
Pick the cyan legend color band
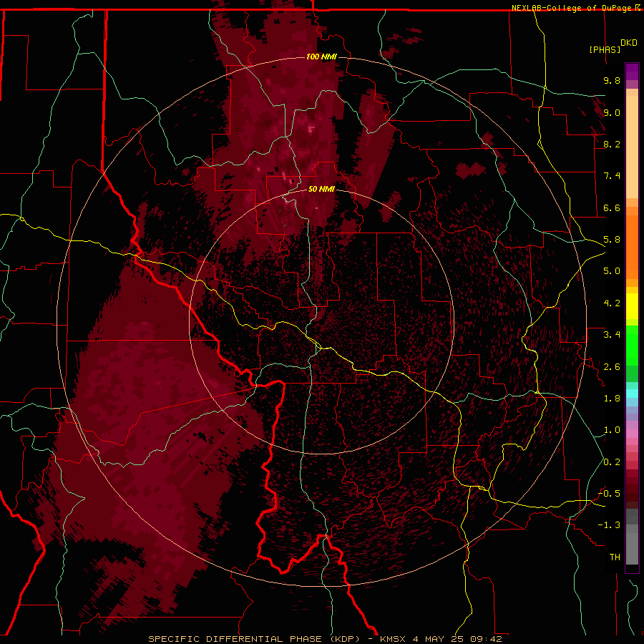tap(632, 394)
